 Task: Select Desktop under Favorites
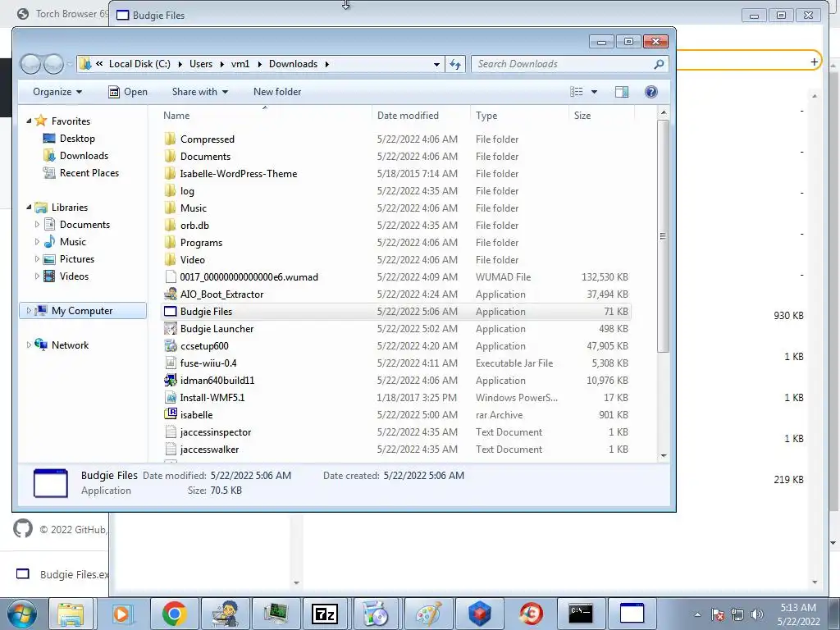coord(77,139)
